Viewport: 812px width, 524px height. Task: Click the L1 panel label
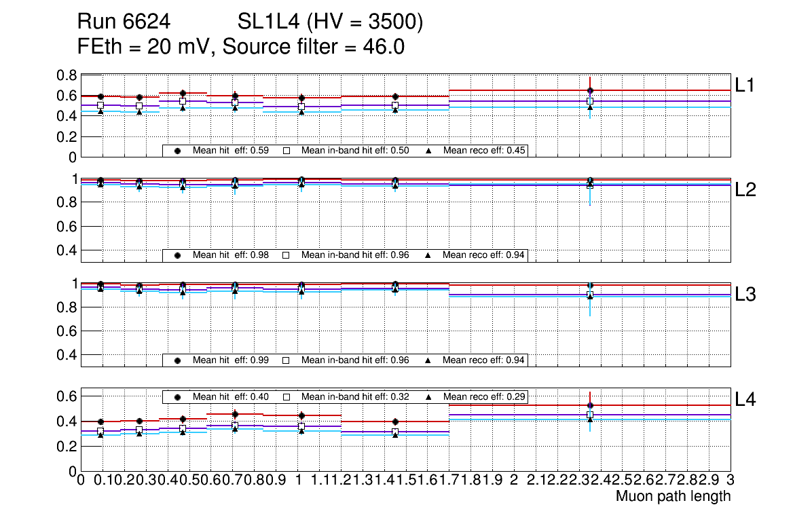click(745, 85)
